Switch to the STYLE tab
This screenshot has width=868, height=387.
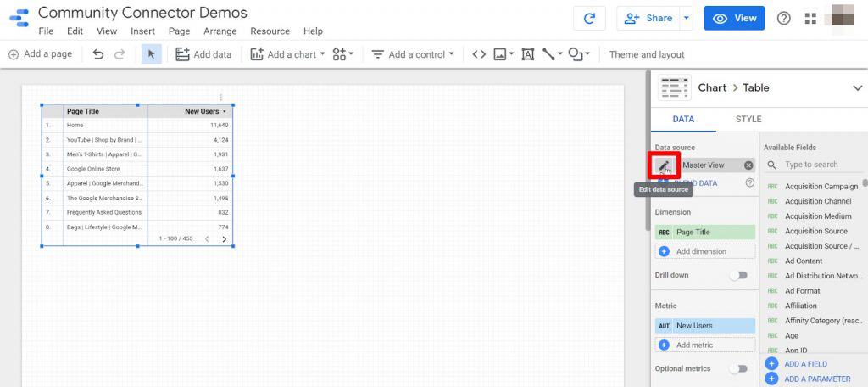coord(748,120)
